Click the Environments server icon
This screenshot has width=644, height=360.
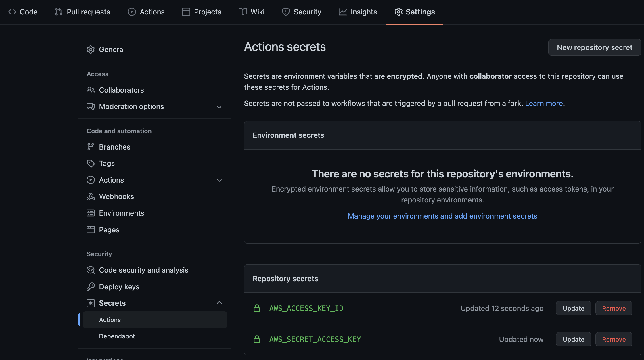pos(91,213)
